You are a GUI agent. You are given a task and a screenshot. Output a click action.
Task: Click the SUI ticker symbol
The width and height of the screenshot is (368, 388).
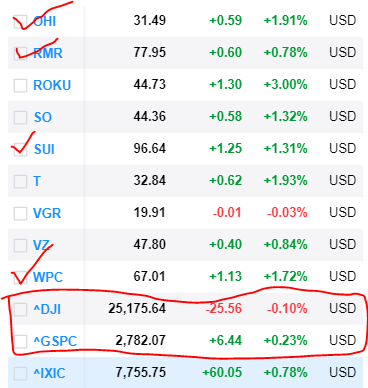[x=44, y=149]
